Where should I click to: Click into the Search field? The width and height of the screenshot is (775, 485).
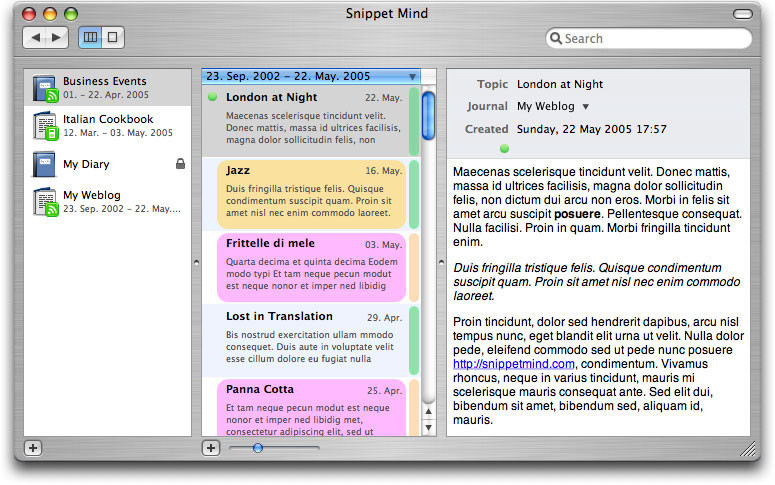point(648,38)
